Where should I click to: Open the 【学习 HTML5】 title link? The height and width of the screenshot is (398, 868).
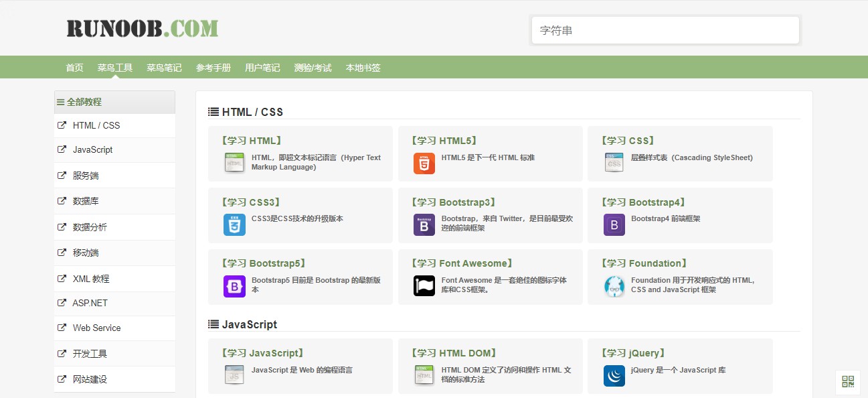[x=444, y=141]
